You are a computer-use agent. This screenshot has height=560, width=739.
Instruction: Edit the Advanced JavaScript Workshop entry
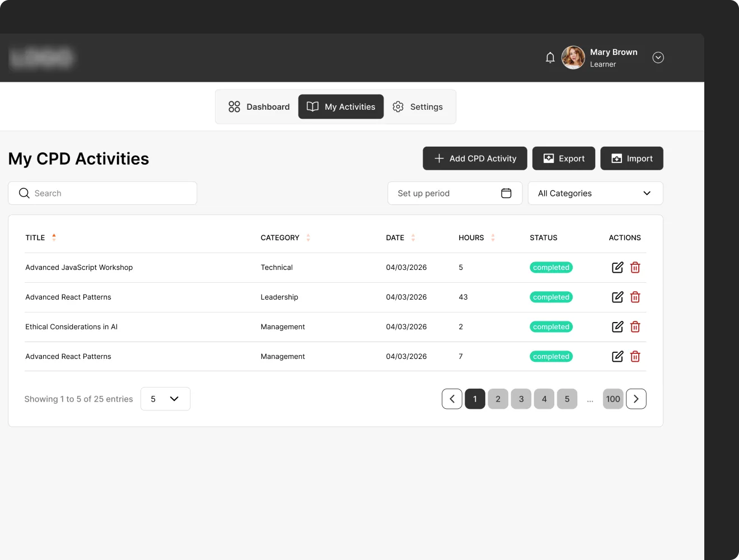pyautogui.click(x=617, y=268)
